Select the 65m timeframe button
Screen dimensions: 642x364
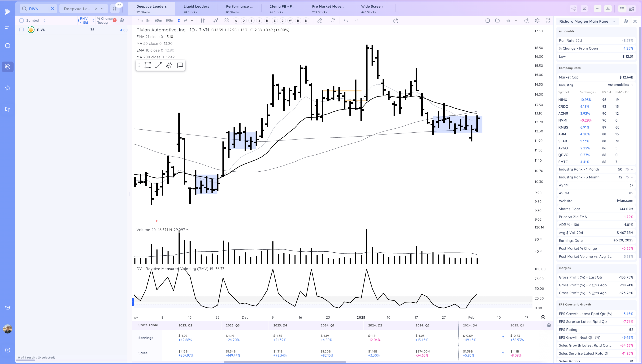(158, 21)
